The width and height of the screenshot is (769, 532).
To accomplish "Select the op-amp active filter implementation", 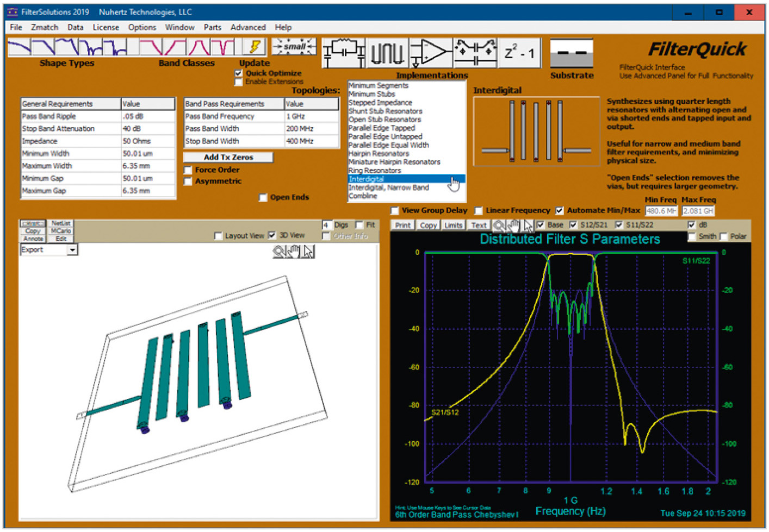I will click(431, 53).
